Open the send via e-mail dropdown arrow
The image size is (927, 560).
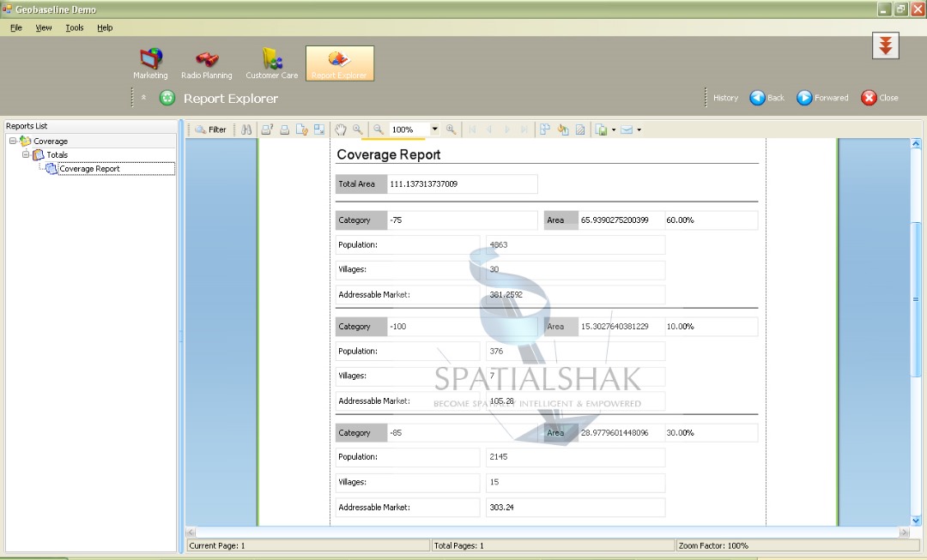pyautogui.click(x=639, y=130)
